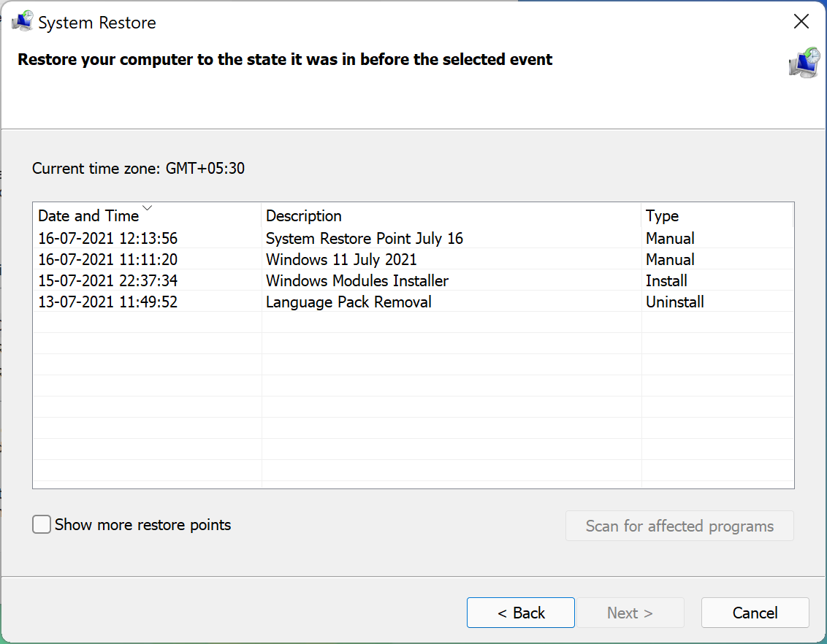Sort by Description column header
The width and height of the screenshot is (827, 644).
pos(451,215)
